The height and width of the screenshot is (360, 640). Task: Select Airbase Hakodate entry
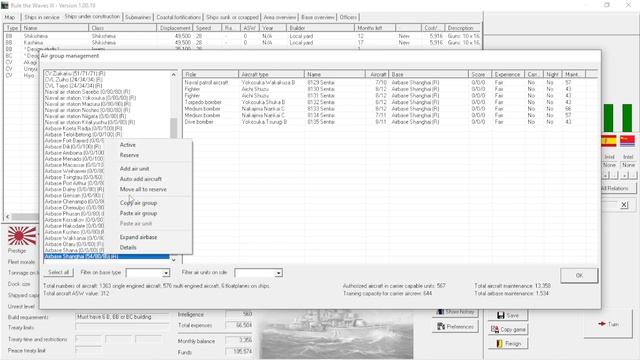(74, 226)
